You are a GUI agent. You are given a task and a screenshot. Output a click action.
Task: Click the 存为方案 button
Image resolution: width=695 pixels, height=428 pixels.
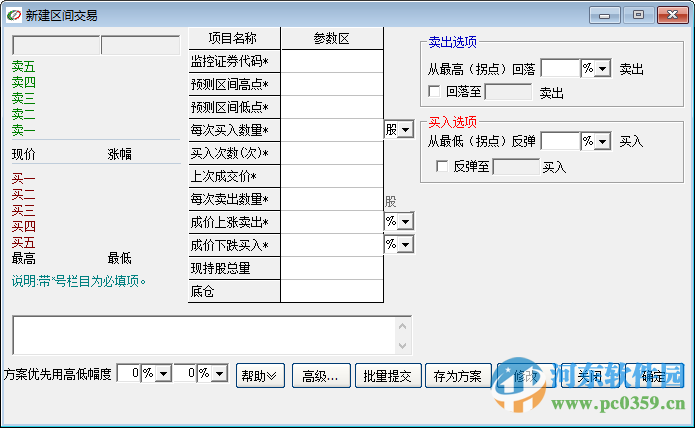pyautogui.click(x=458, y=376)
